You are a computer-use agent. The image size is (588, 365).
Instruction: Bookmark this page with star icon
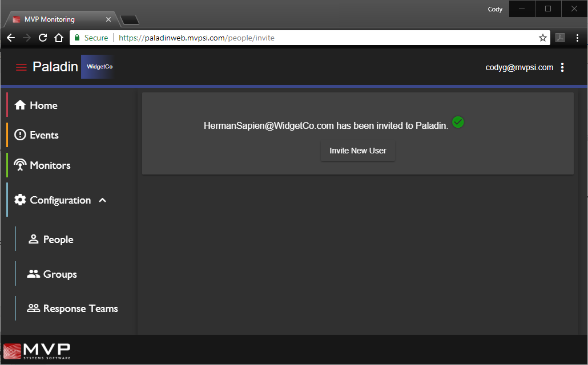tap(542, 38)
